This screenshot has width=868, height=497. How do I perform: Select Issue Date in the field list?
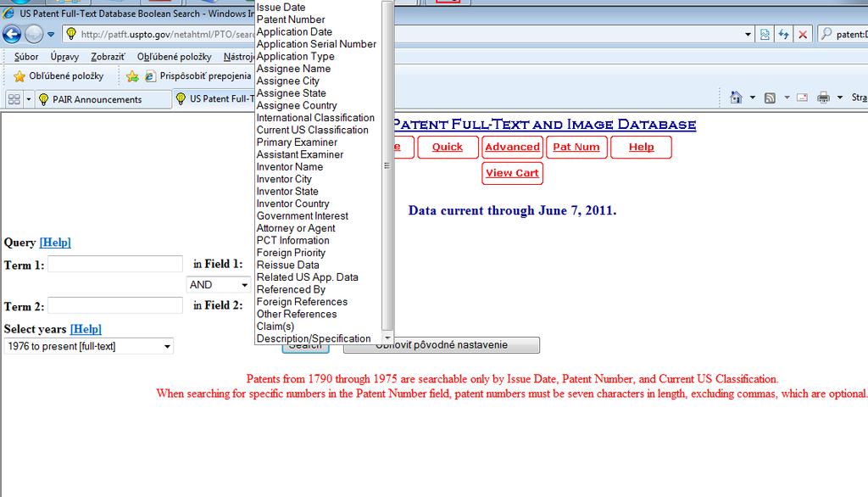point(281,7)
